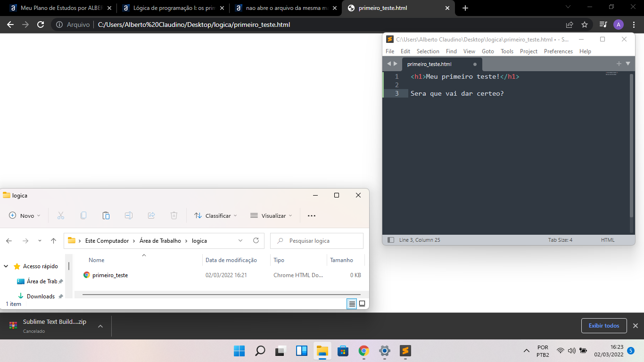Switch to Lógica de programação I tab
The width and height of the screenshot is (644, 362).
172,8
